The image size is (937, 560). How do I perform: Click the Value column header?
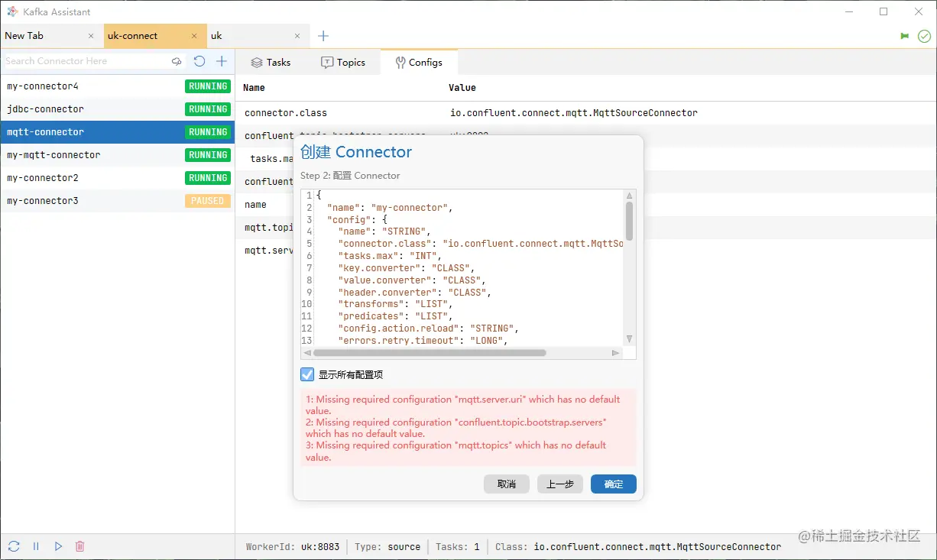[x=462, y=88]
